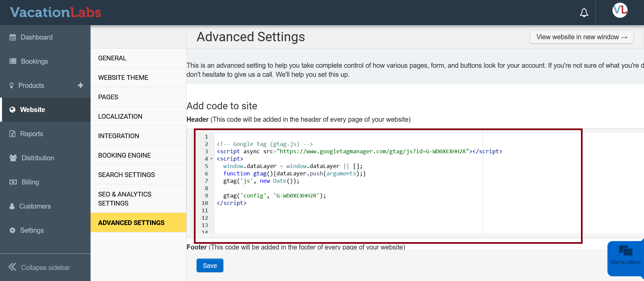
Task: Click the Billing money icon
Action: (13, 182)
